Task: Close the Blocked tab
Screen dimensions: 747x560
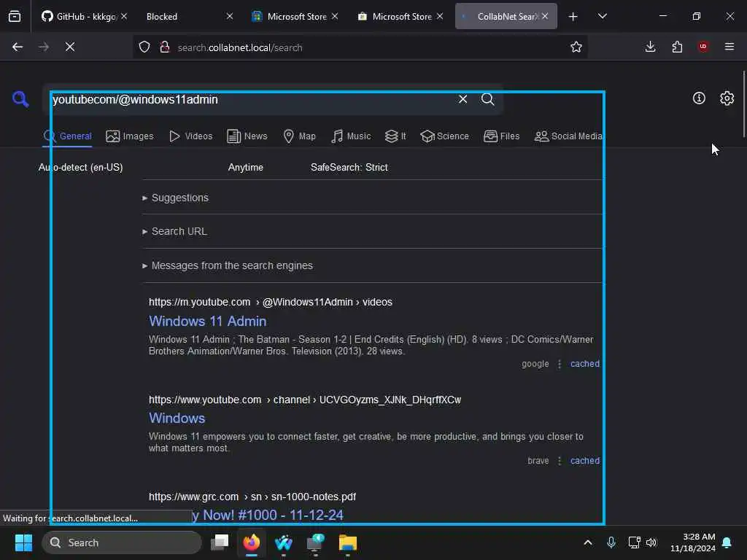Action: click(230, 16)
